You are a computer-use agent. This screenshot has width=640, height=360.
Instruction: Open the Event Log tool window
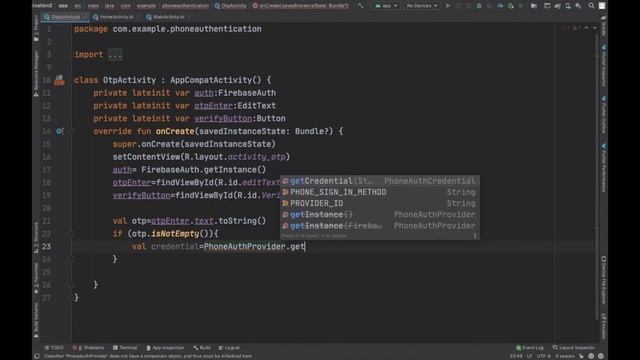(x=530, y=348)
